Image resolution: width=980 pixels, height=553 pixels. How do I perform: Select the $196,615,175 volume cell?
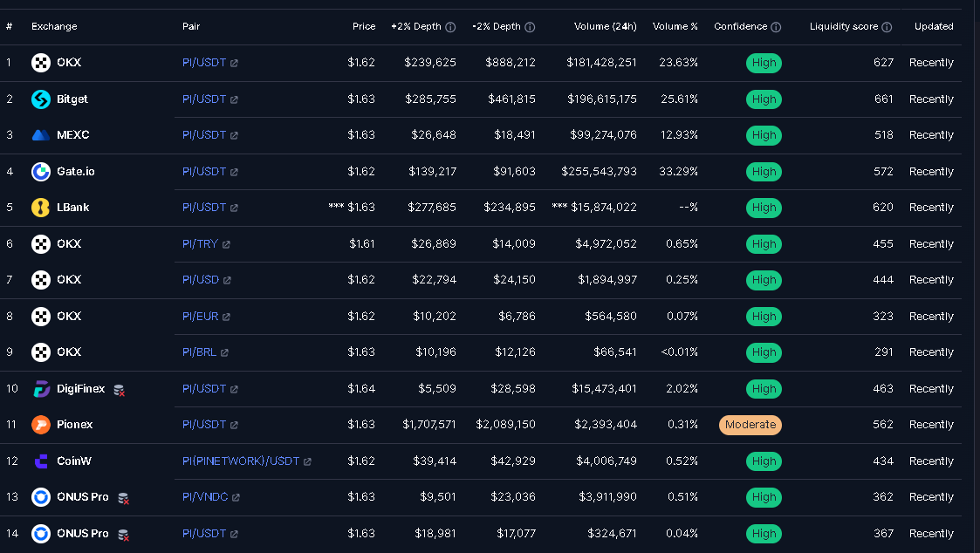coord(602,99)
